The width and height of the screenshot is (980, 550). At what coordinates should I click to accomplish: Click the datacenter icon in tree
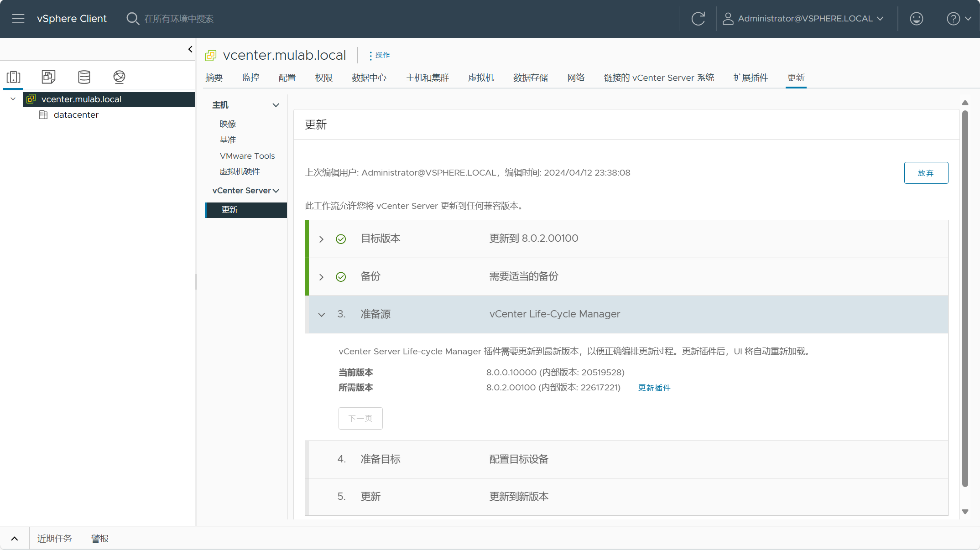click(43, 115)
